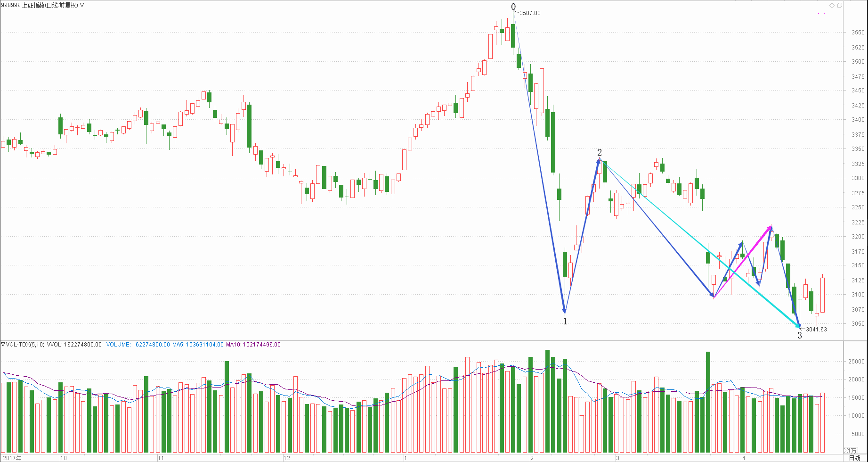
Task: Click the 3587.03 high price label
Action: 530,13
